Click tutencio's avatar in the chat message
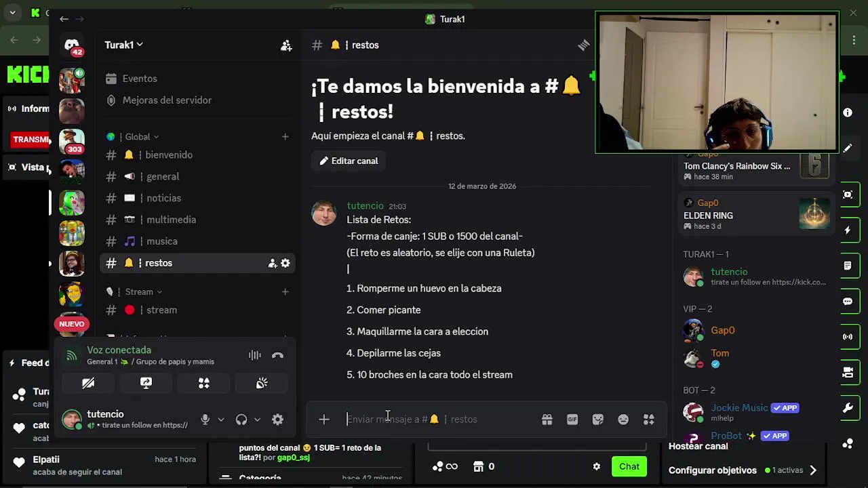The height and width of the screenshot is (488, 868). click(x=324, y=213)
